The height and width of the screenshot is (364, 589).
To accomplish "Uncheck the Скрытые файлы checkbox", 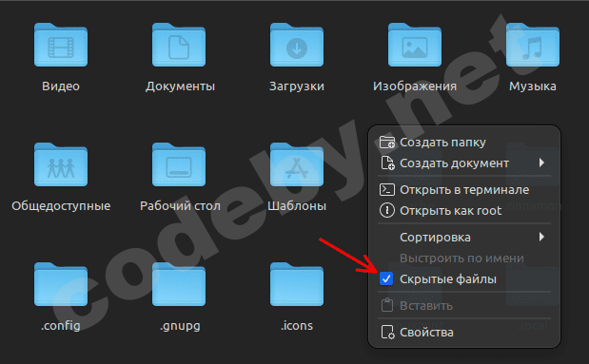I will [x=386, y=278].
